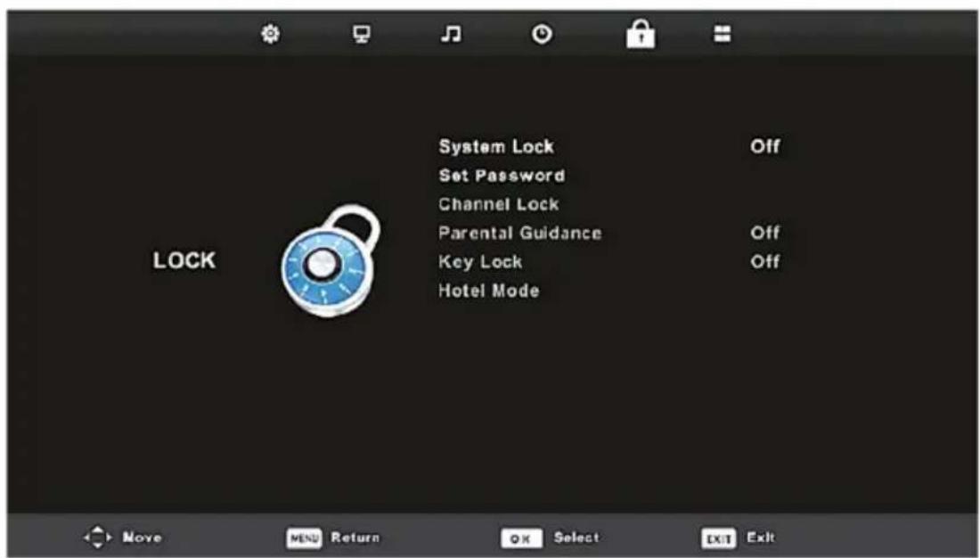Screen dimensions: 980x558
Task: Click the highlighted padlock lock tab
Action: pyautogui.click(x=641, y=33)
